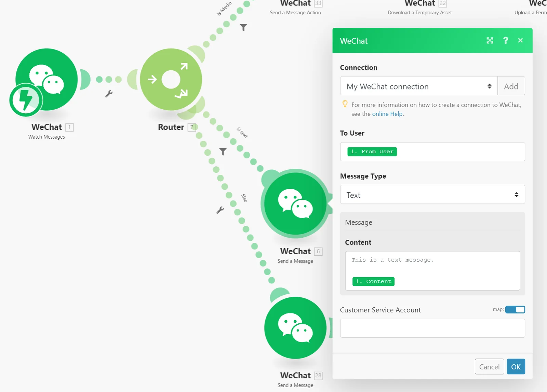Click the module number 28 badge
Image resolution: width=547 pixels, height=392 pixels.
tap(318, 376)
